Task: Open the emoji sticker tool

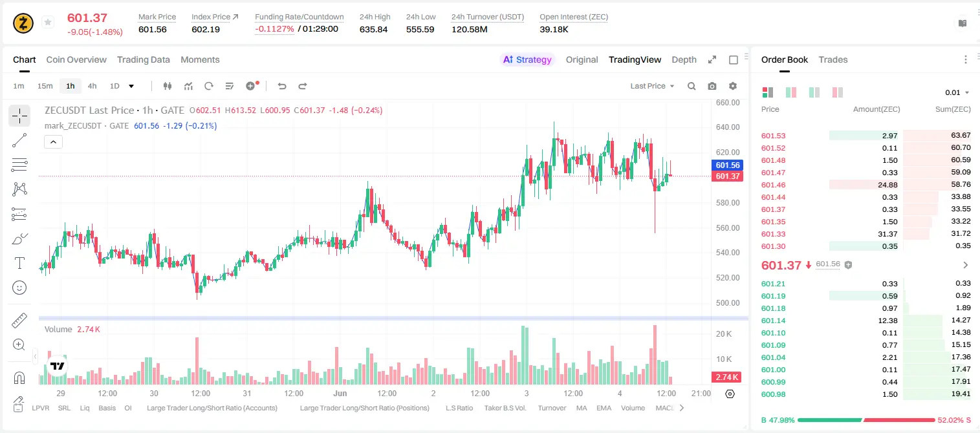Action: pos(19,288)
